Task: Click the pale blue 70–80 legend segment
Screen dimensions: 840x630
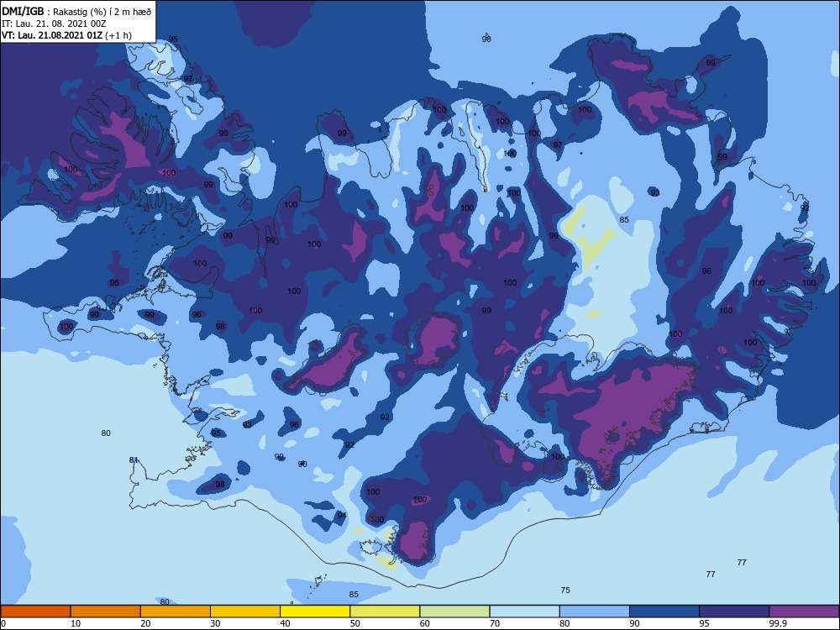Action: point(524,612)
